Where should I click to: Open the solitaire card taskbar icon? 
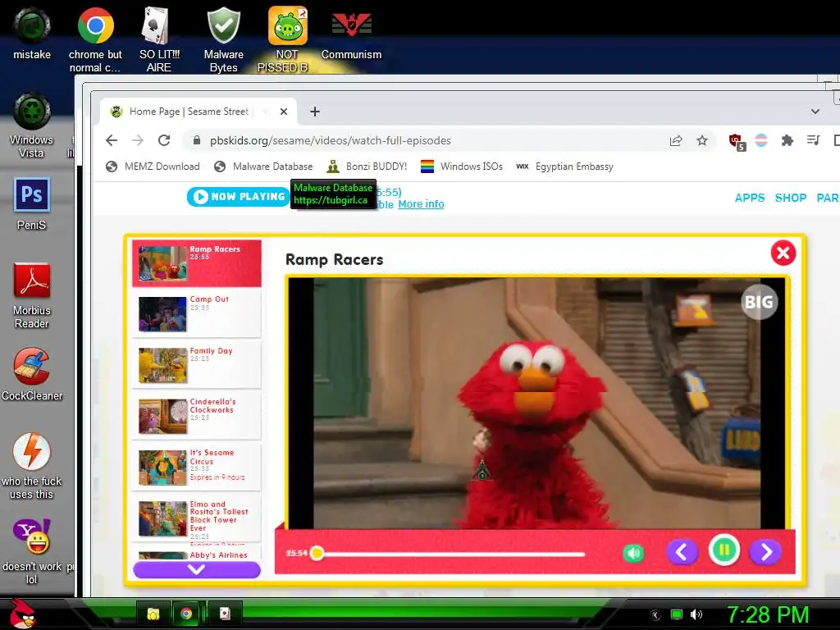[x=225, y=614]
